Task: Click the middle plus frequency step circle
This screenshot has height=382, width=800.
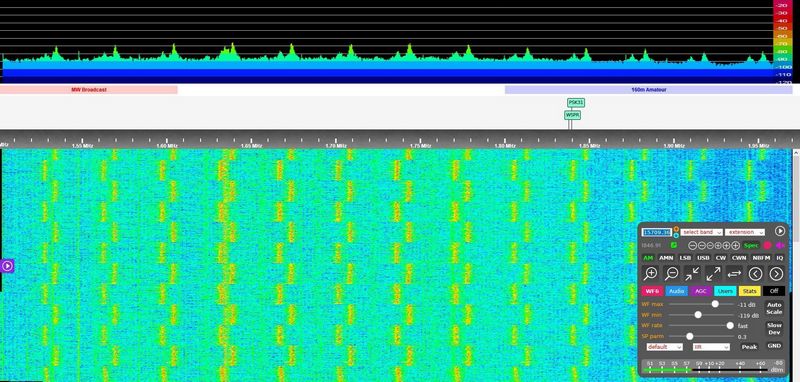Action: pos(727,246)
